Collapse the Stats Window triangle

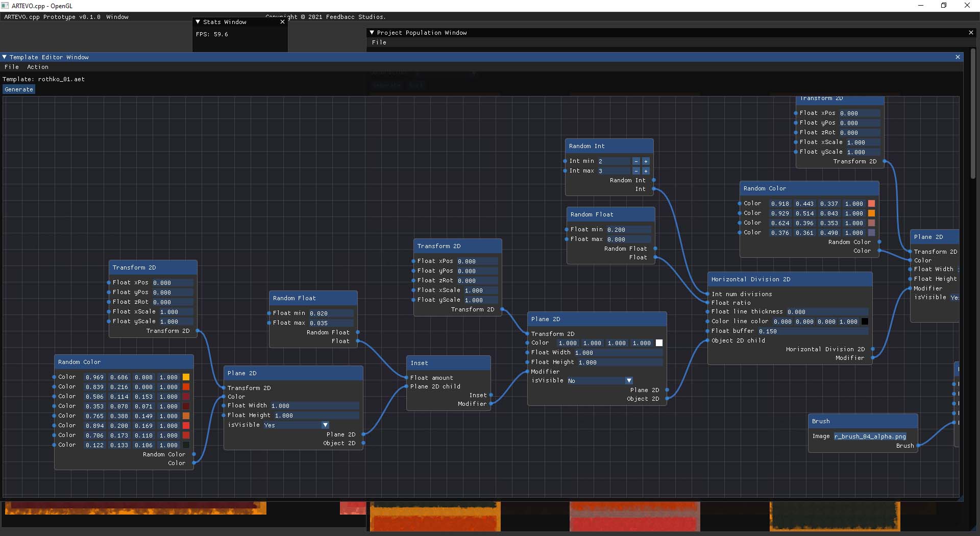coord(198,22)
